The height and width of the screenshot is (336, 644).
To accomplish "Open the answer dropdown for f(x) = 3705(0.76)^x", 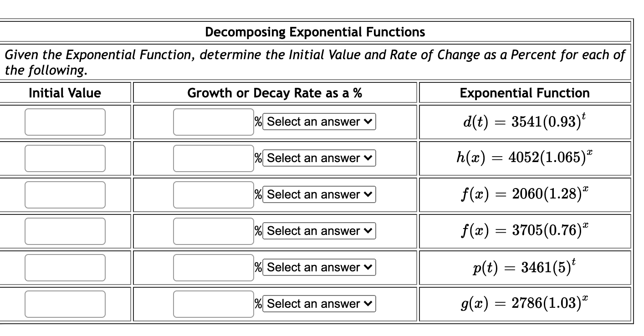I will tap(319, 231).
